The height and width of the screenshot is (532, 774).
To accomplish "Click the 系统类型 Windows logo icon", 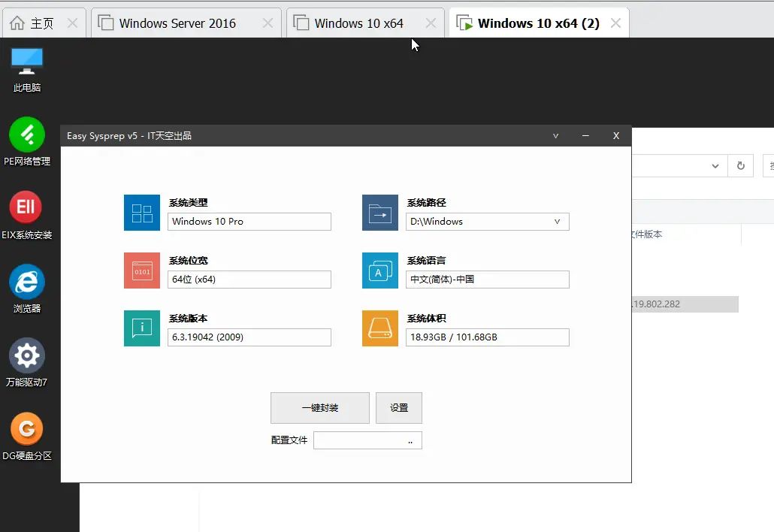I will point(142,213).
